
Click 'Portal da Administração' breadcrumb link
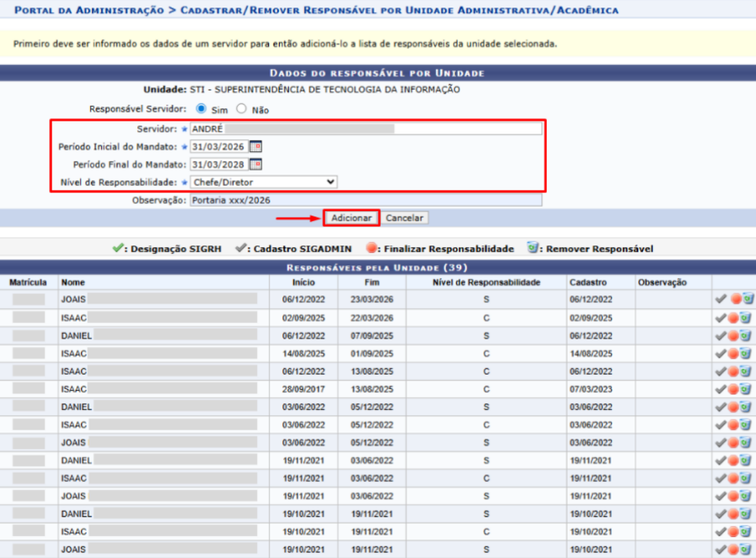89,10
